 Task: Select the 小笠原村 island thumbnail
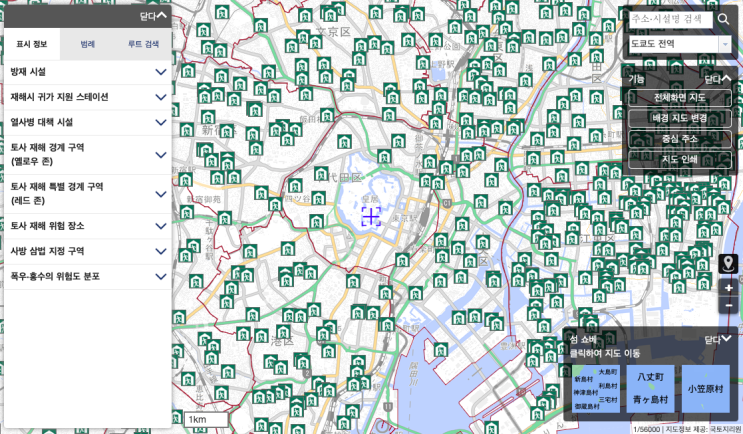pos(706,389)
